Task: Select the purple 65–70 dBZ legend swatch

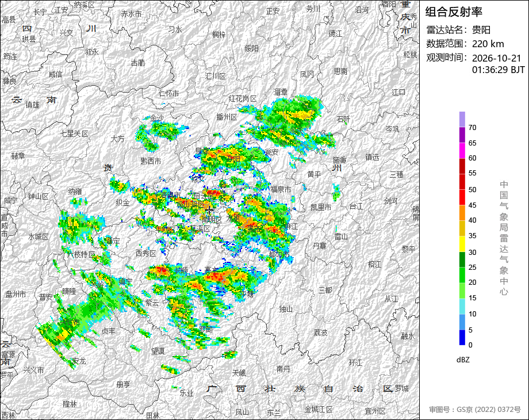Action: 462,135
